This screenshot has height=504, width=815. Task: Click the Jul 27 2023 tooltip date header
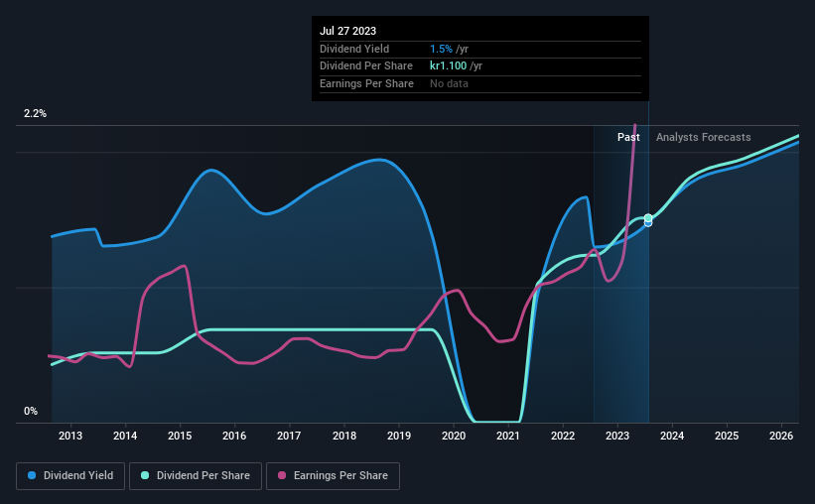pyautogui.click(x=347, y=31)
